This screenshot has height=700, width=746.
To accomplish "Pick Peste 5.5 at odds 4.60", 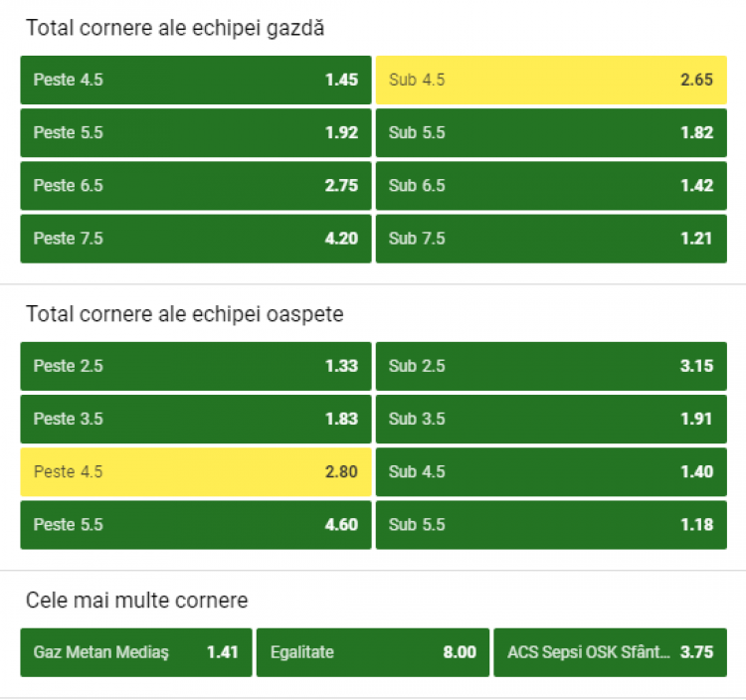I will pos(196,525).
